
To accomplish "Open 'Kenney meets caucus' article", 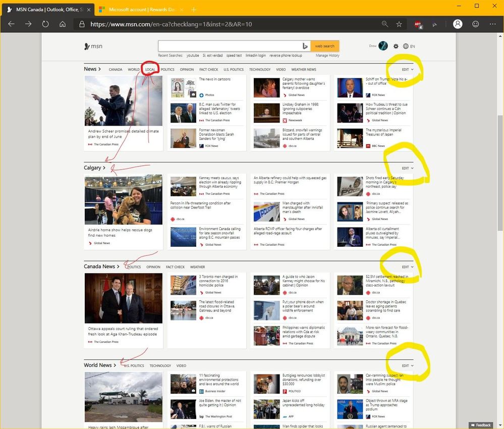I will pos(220,182).
